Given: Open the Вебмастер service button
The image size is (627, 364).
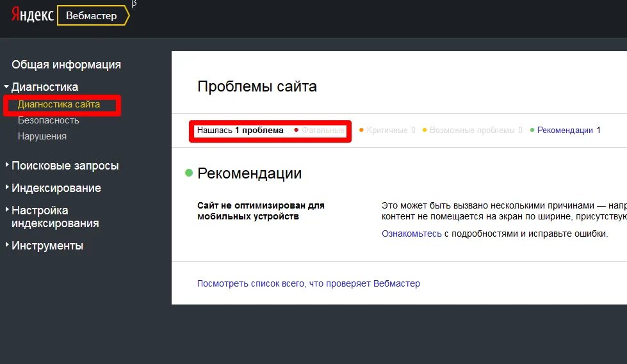Looking at the screenshot, I should click(93, 15).
